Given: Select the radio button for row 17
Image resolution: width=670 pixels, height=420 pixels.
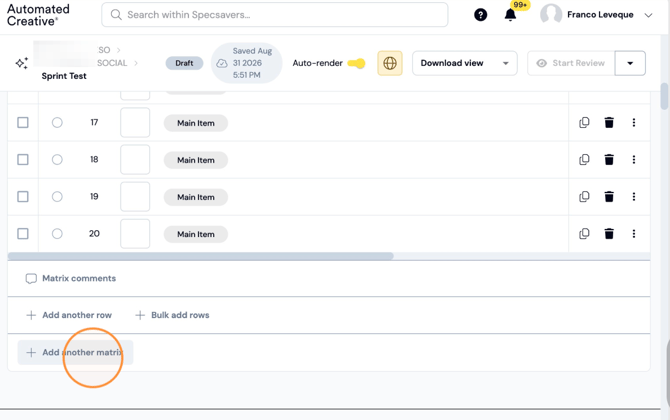Looking at the screenshot, I should click(57, 123).
